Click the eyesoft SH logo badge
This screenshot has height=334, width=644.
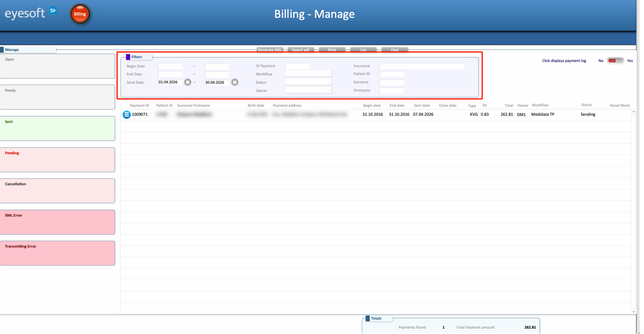coord(53,11)
